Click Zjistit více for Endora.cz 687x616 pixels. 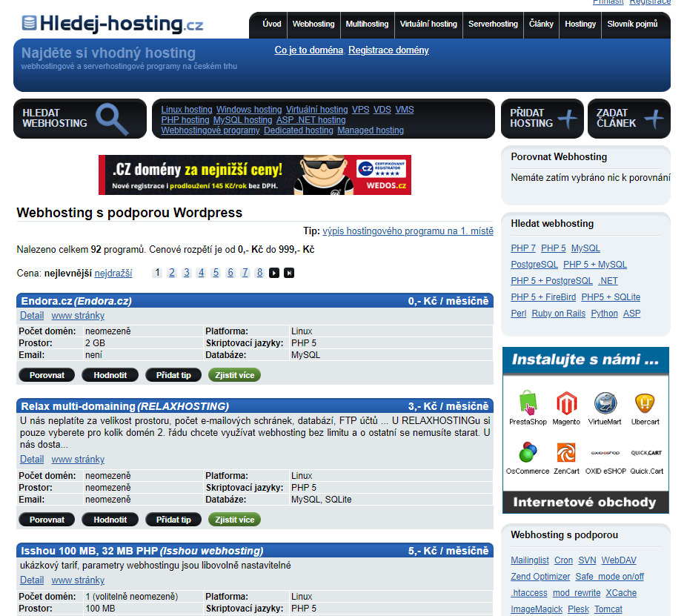click(x=234, y=375)
